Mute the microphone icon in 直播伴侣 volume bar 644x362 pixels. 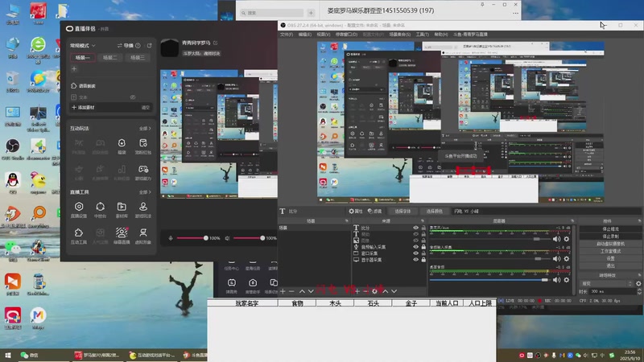[171, 238]
